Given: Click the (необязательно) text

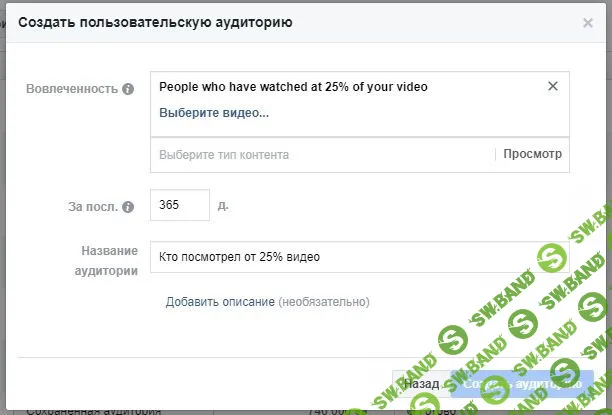Looking at the screenshot, I should (324, 302).
